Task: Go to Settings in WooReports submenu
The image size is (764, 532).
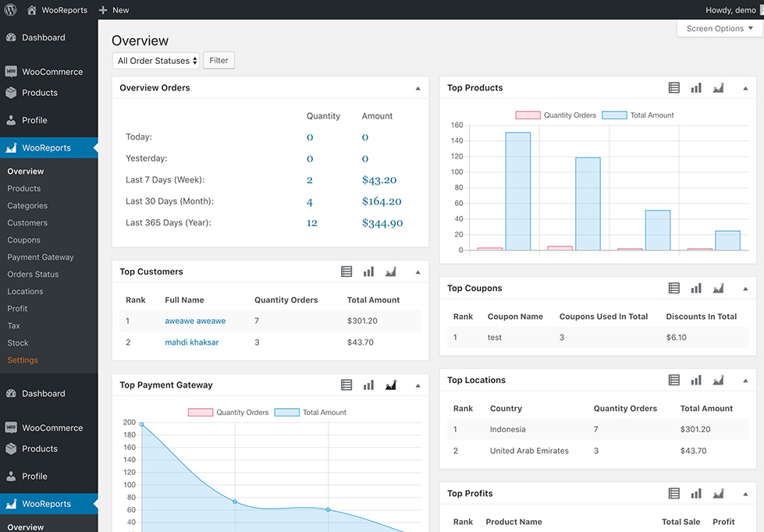Action: [23, 360]
